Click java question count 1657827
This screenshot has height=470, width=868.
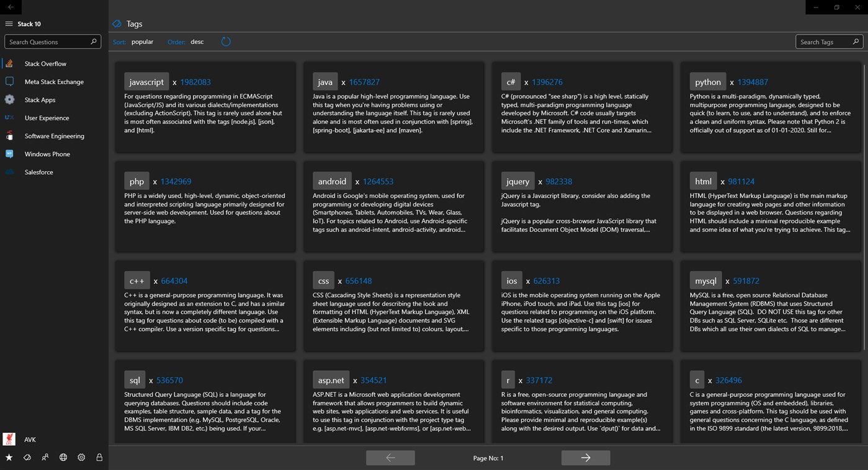pyautogui.click(x=364, y=82)
